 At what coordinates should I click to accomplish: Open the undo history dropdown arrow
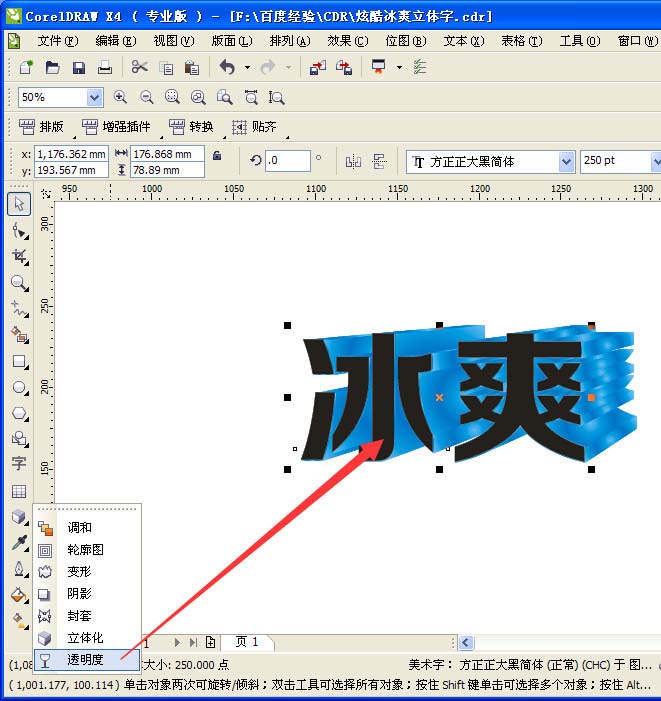coord(247,68)
